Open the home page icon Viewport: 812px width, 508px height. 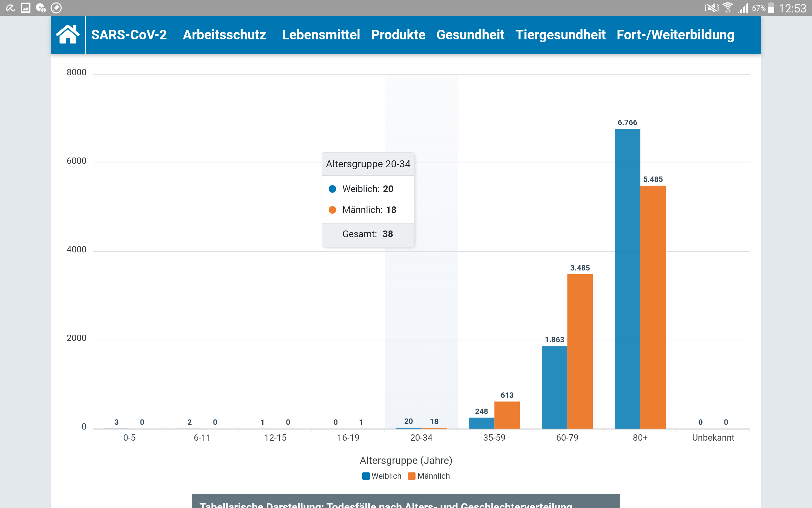tap(68, 34)
